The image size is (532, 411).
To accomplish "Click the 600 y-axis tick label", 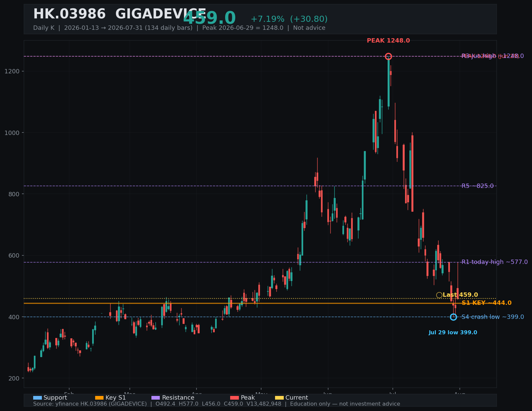I will [14, 256].
